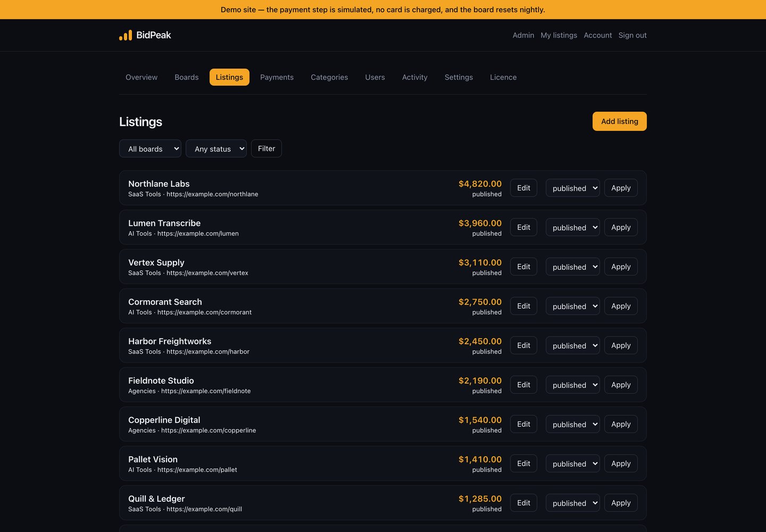Open the Settings tab
Image resolution: width=766 pixels, height=532 pixels.
[x=459, y=77]
